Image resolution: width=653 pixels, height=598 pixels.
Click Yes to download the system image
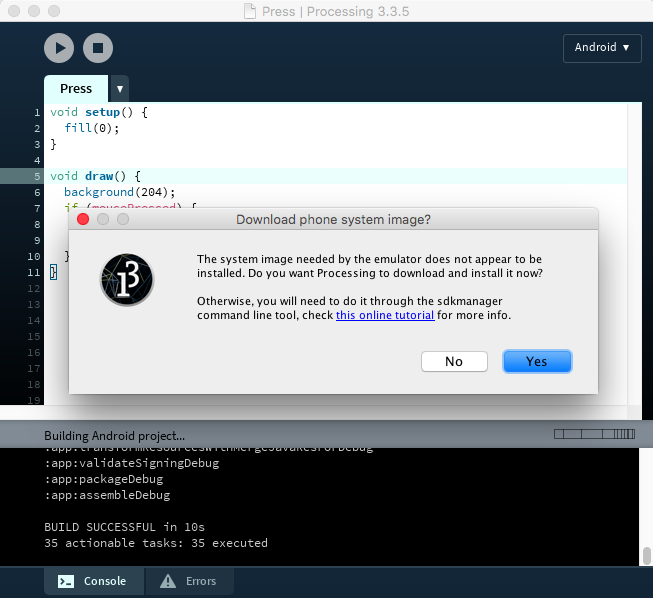(x=537, y=361)
